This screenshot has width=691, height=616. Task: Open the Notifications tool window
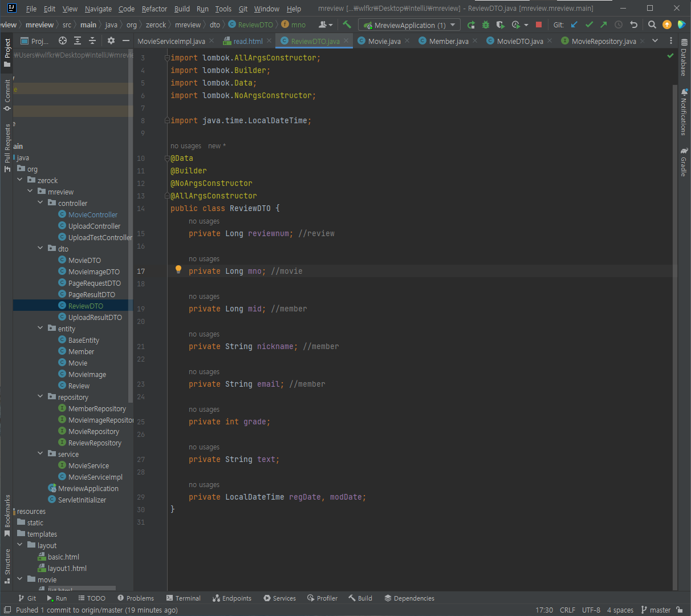684,112
